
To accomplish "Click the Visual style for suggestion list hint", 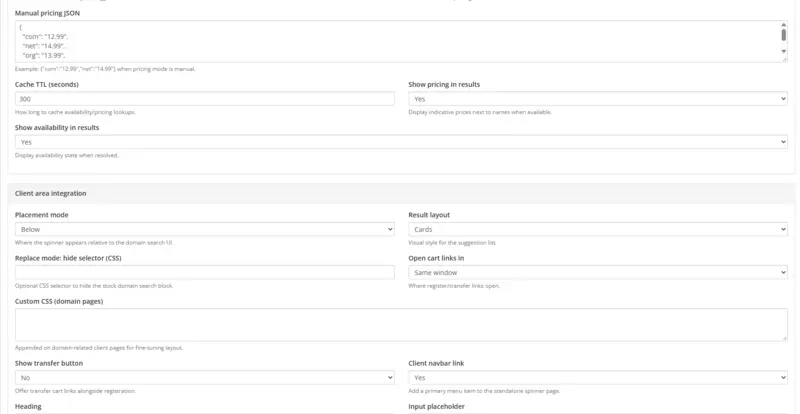I will (x=452, y=242).
